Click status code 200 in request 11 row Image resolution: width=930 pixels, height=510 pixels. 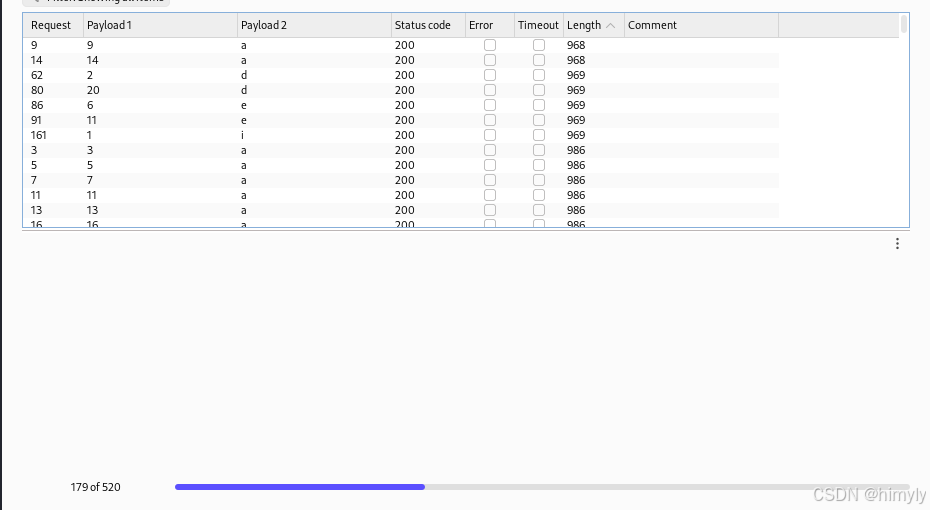pos(405,195)
